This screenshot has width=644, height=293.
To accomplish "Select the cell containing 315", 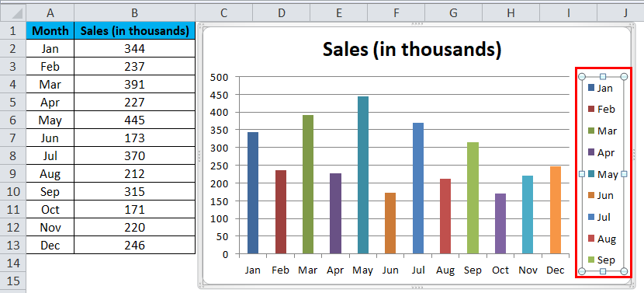I will pos(135,192).
